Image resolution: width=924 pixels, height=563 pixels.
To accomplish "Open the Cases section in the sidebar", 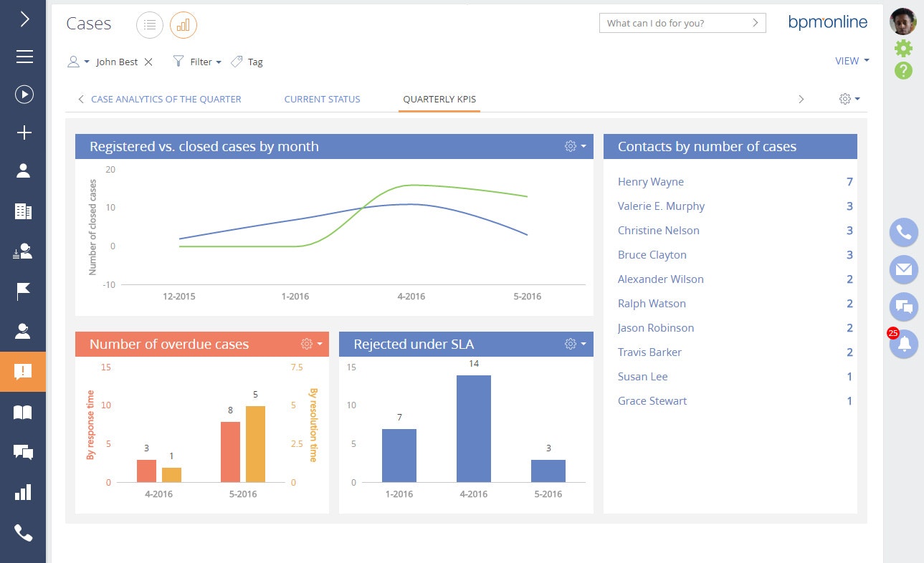I will click(x=23, y=371).
